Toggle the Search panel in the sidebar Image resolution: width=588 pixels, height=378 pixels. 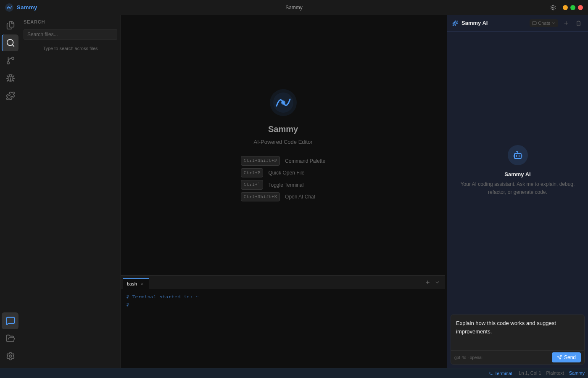click(x=10, y=43)
